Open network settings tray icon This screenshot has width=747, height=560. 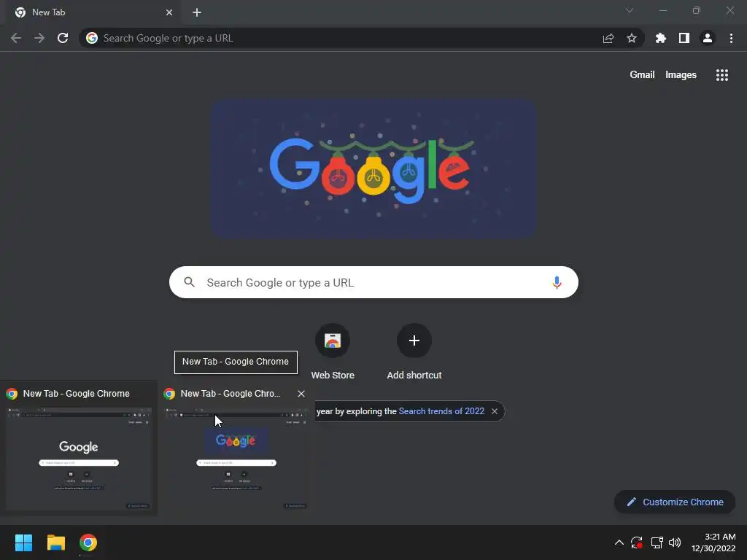pos(657,542)
